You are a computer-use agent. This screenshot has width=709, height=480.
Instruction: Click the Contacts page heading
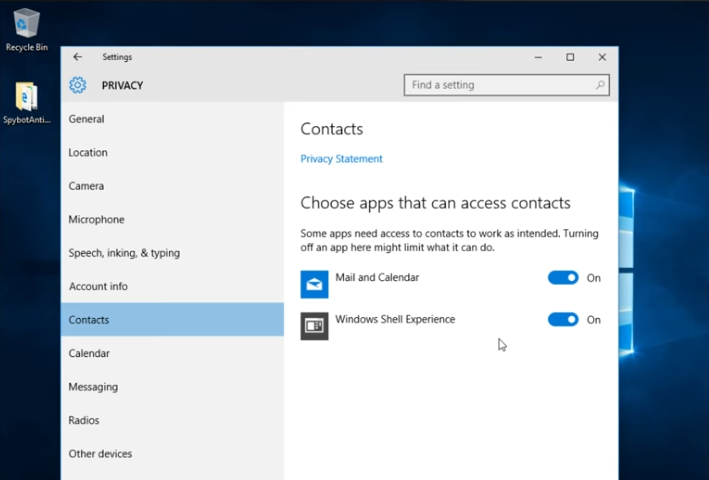pos(331,129)
